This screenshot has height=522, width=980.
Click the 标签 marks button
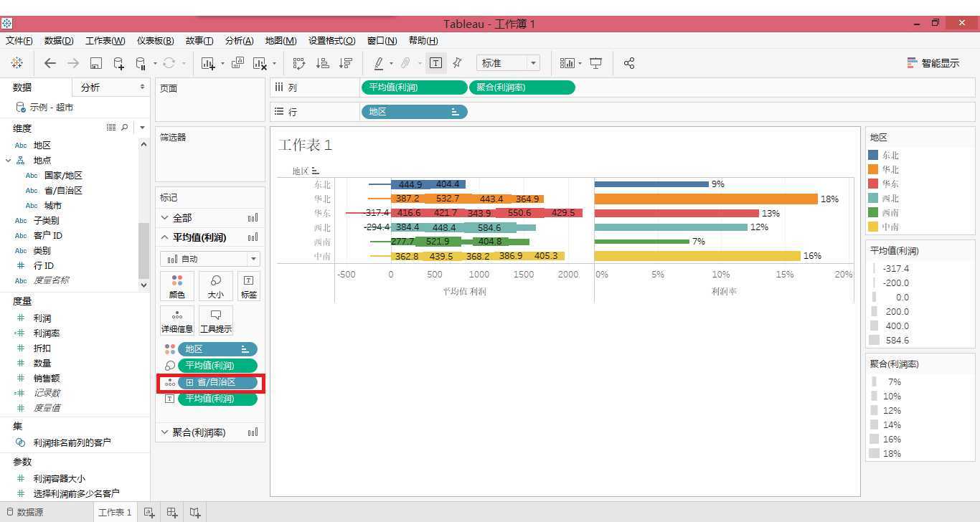coord(249,286)
